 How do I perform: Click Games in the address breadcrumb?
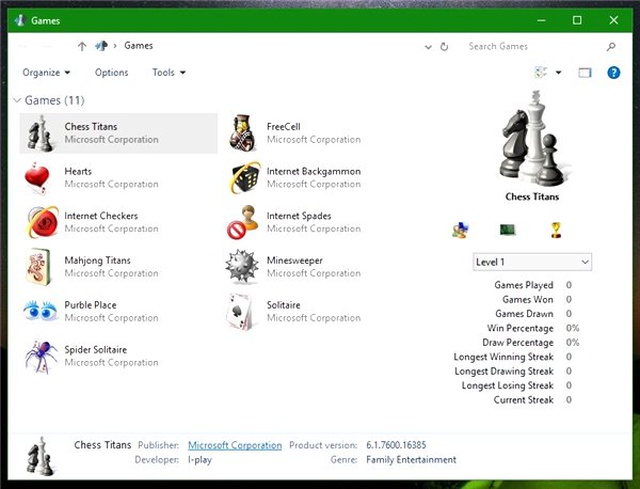pos(138,46)
